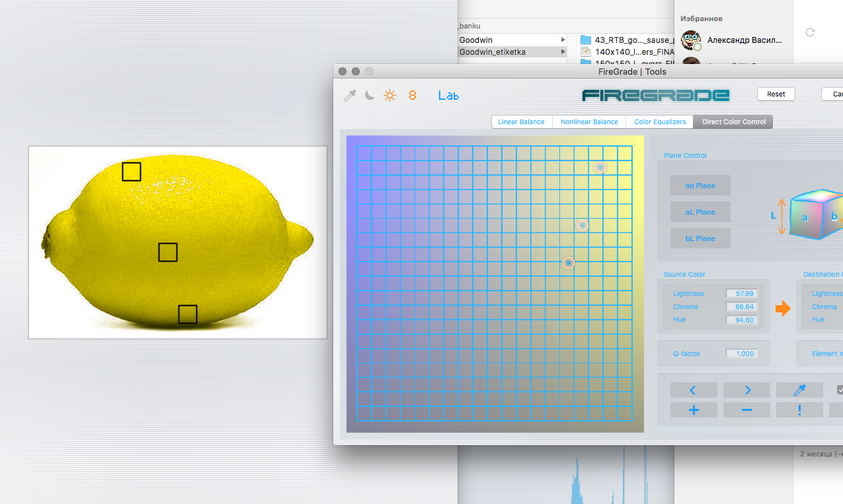Click the _banku path text in Finder
Viewport: 843px width, 504px height.
point(470,26)
